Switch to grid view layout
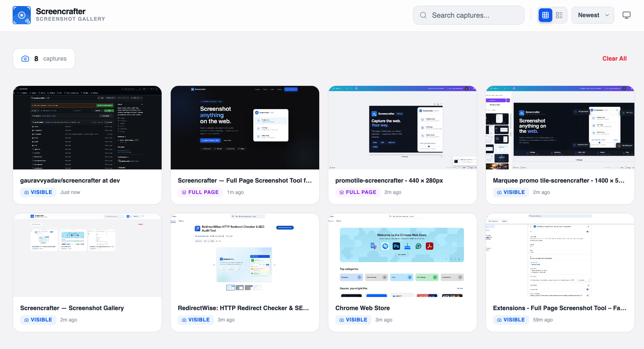The height and width of the screenshot is (349, 644). (x=545, y=15)
